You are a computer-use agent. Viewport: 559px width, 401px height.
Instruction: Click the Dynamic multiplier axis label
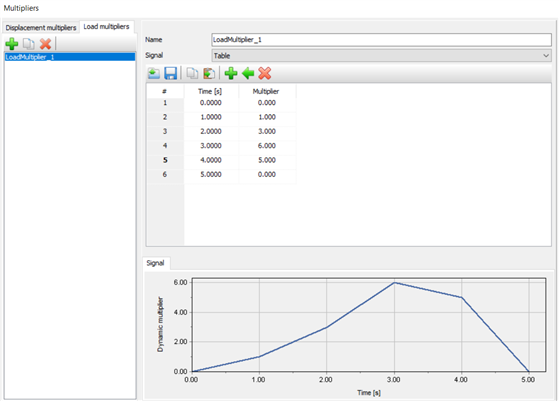pos(160,324)
